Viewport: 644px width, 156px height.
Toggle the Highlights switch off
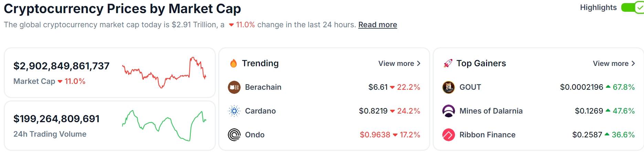point(633,8)
